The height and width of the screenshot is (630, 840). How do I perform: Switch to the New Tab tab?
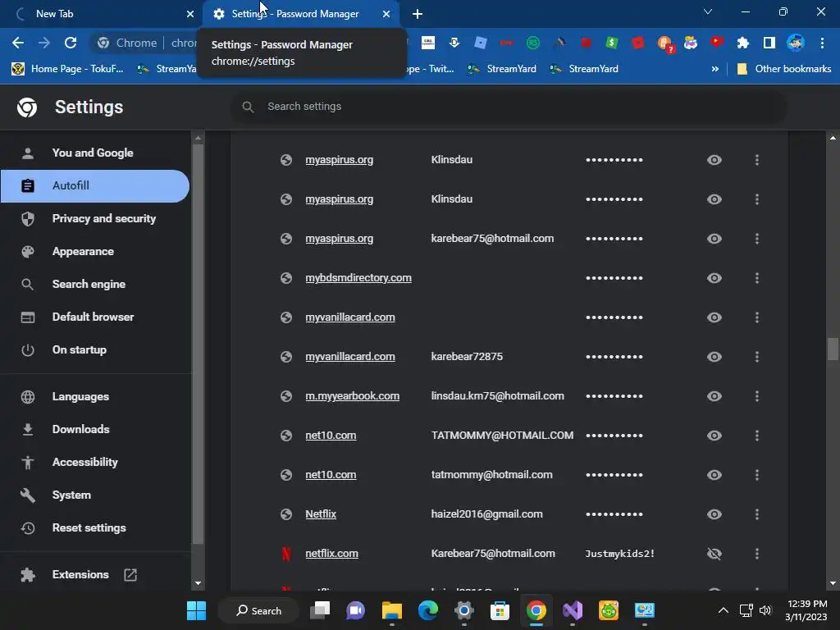tap(101, 14)
